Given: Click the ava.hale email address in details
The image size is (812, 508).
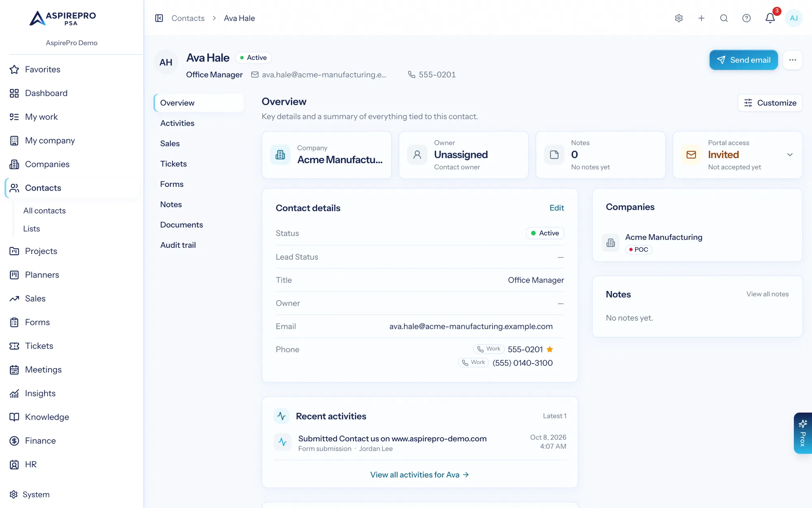Looking at the screenshot, I should (x=471, y=326).
